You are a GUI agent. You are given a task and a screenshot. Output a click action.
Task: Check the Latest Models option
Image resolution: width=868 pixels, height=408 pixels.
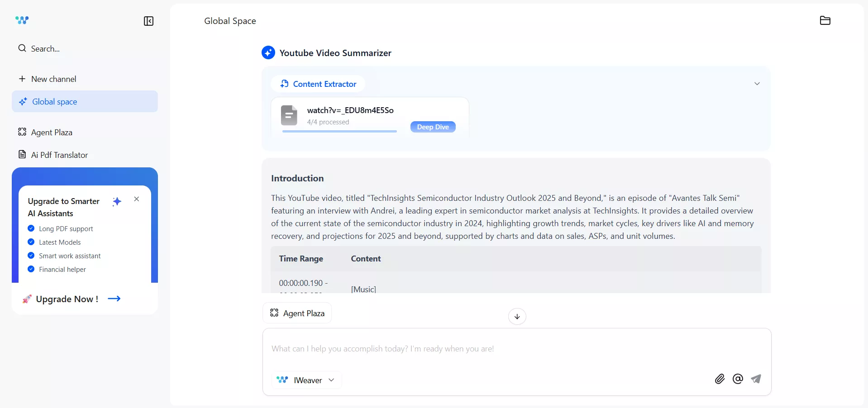point(31,242)
